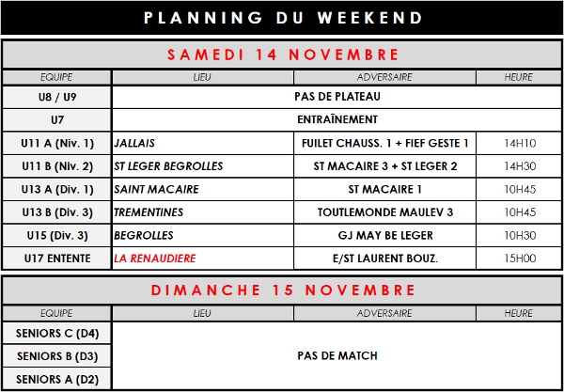564x392 pixels.
Task: Click the PLANNING DU WEEKEND title banner
Action: coord(282,18)
